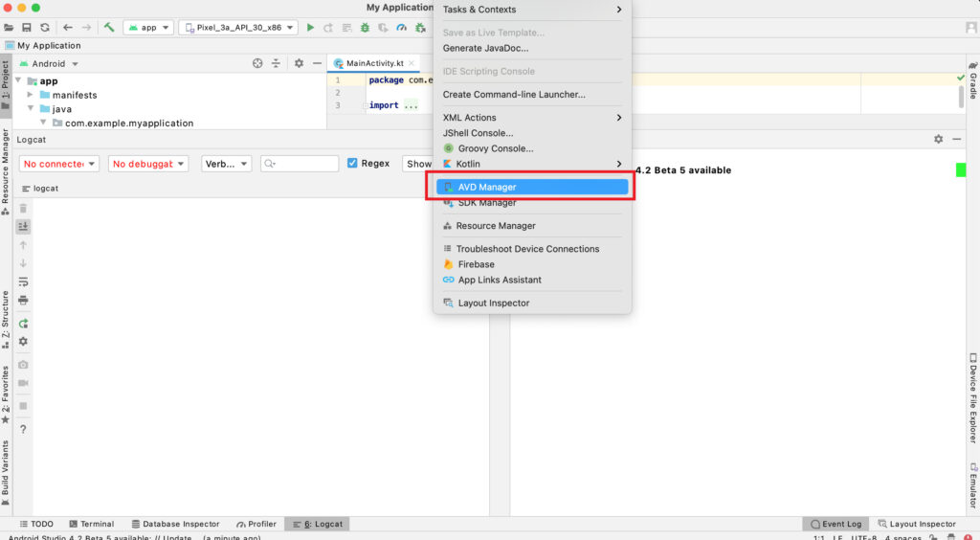Click scroll to end icon in Logcat
980x540 pixels.
[x=23, y=226]
